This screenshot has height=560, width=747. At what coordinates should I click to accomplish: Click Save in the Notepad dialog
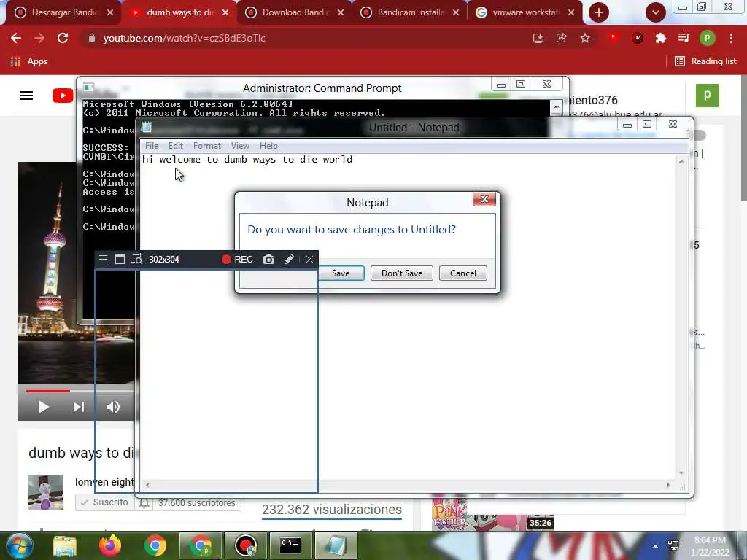341,273
